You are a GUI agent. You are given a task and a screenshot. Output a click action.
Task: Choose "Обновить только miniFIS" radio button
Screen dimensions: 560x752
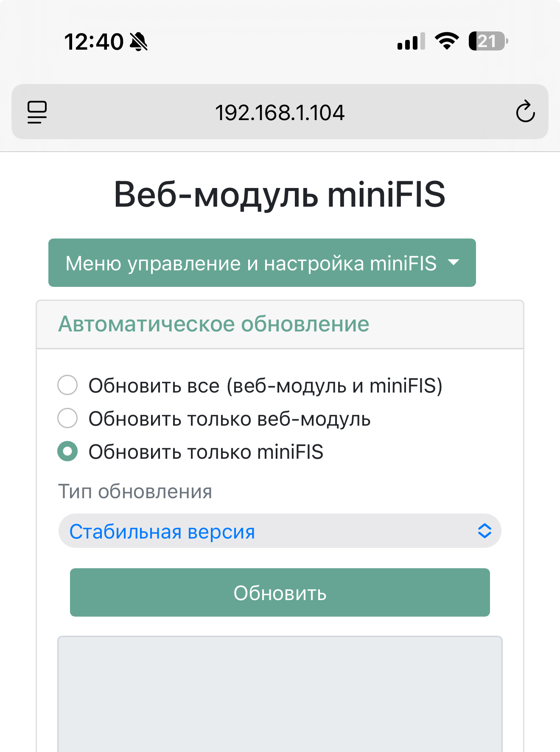tap(67, 451)
